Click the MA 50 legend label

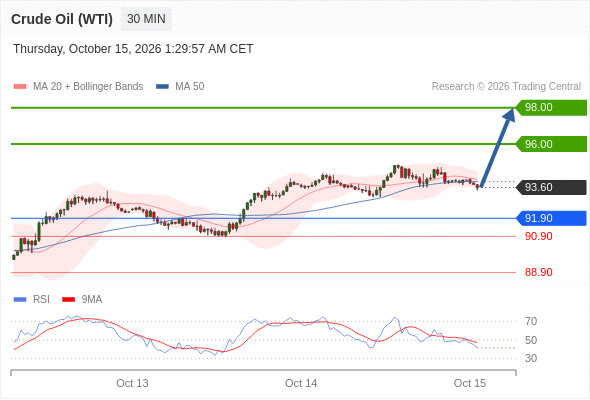[190, 87]
